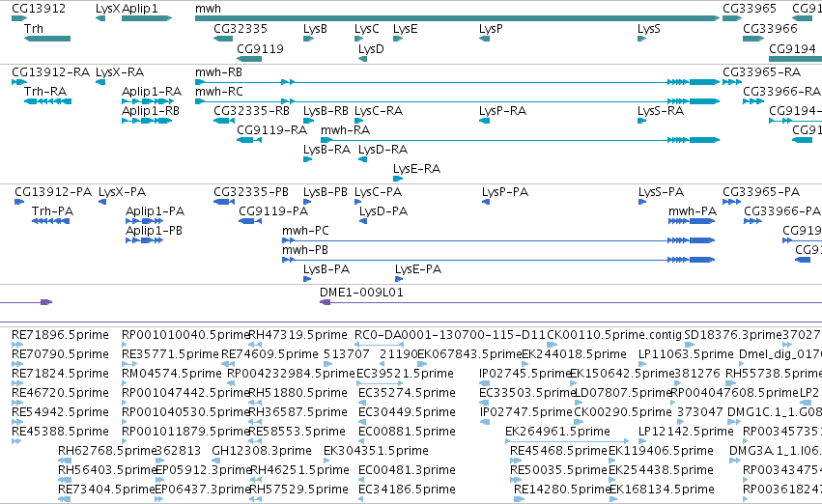Click the LysP gene label
The width and height of the screenshot is (822, 504).
coord(491,28)
